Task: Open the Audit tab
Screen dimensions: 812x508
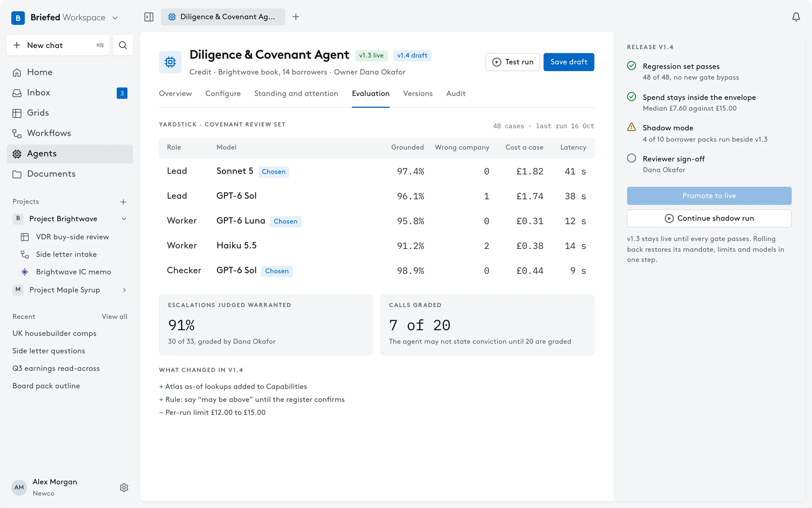Action: pyautogui.click(x=456, y=93)
